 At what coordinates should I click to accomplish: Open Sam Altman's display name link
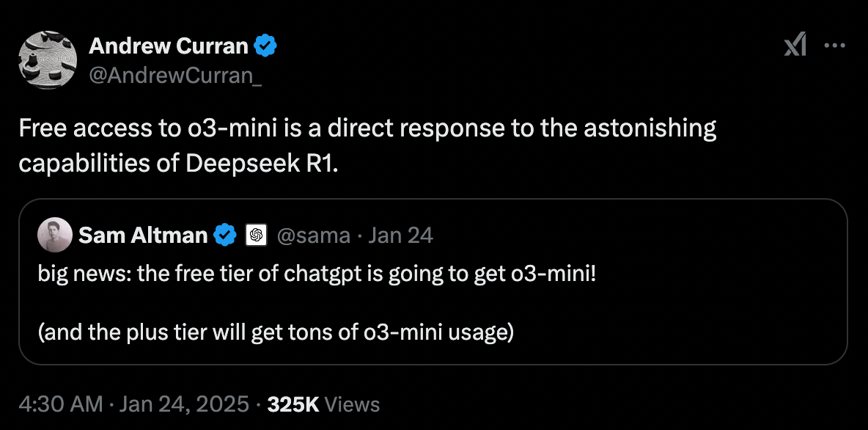(143, 236)
